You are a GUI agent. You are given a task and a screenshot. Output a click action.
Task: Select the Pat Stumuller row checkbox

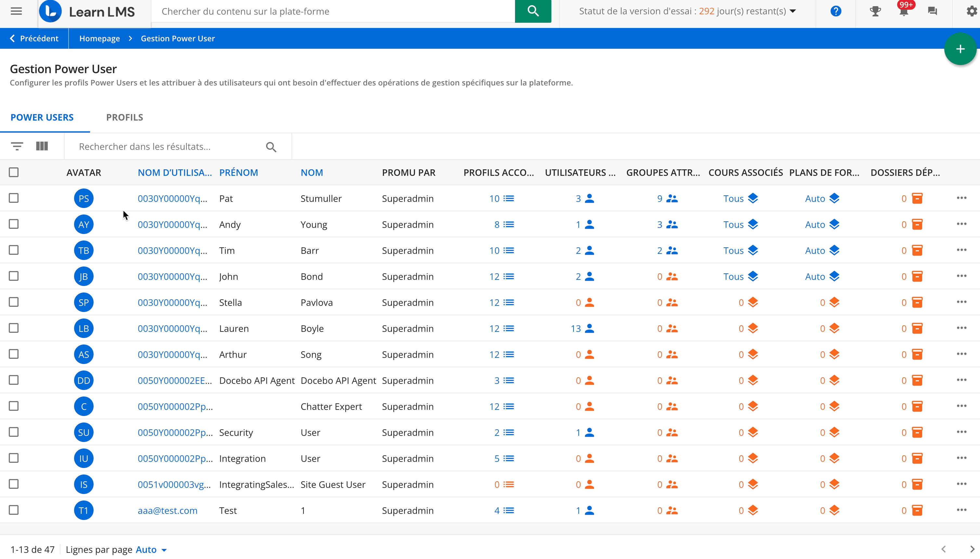click(14, 198)
